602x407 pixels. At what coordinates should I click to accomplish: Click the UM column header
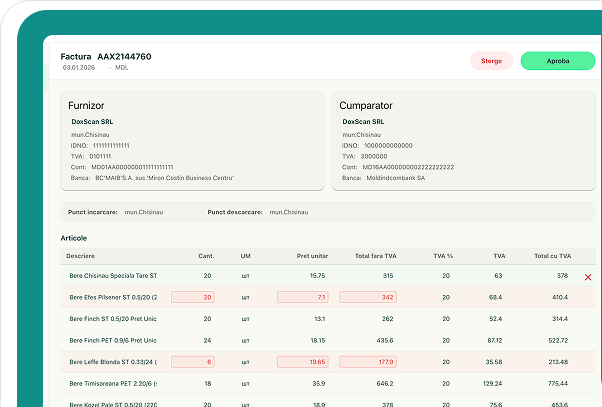pyautogui.click(x=245, y=256)
